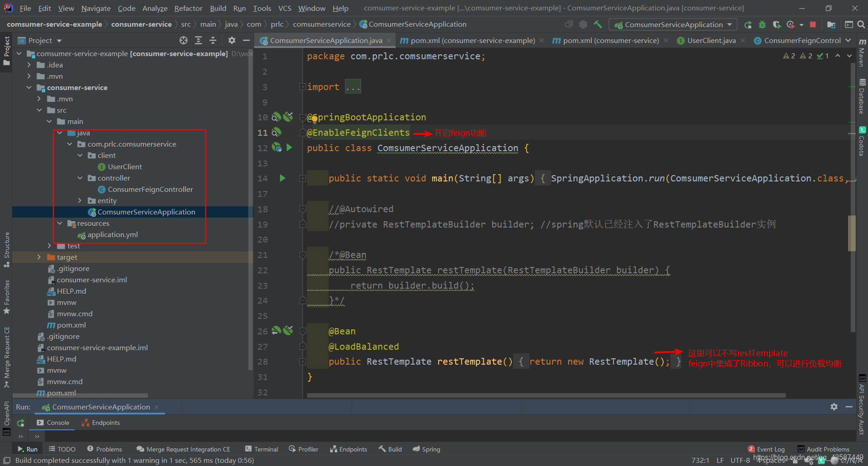Hide the Project tool window
This screenshot has height=466, width=868.
[246, 40]
